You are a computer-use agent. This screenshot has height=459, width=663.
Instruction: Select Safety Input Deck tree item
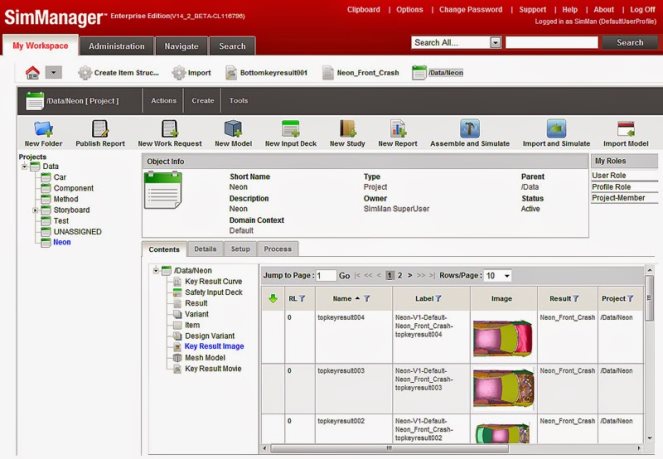214,292
